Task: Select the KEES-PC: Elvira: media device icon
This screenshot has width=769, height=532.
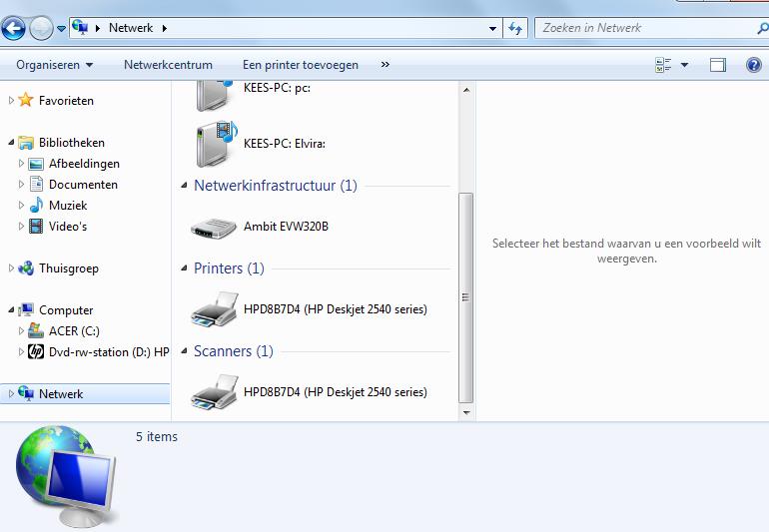Action: point(217,144)
